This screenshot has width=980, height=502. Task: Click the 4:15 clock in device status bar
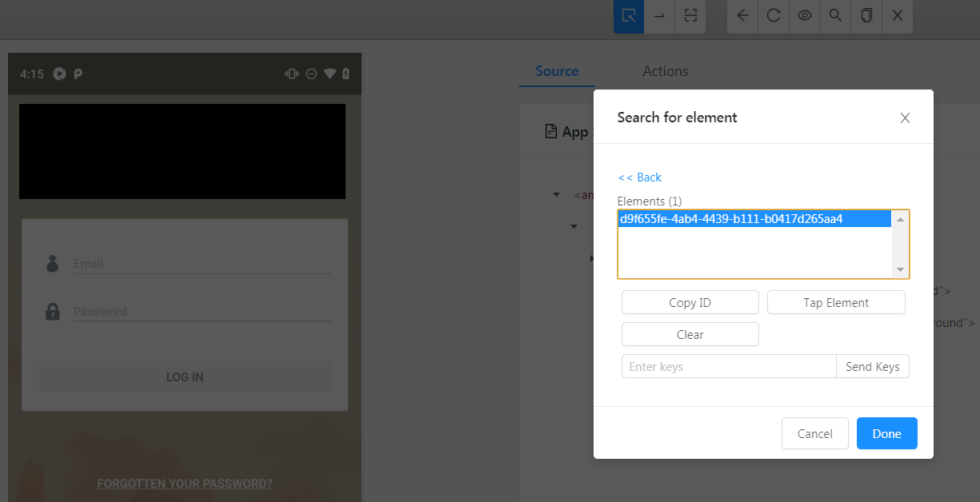(32, 74)
